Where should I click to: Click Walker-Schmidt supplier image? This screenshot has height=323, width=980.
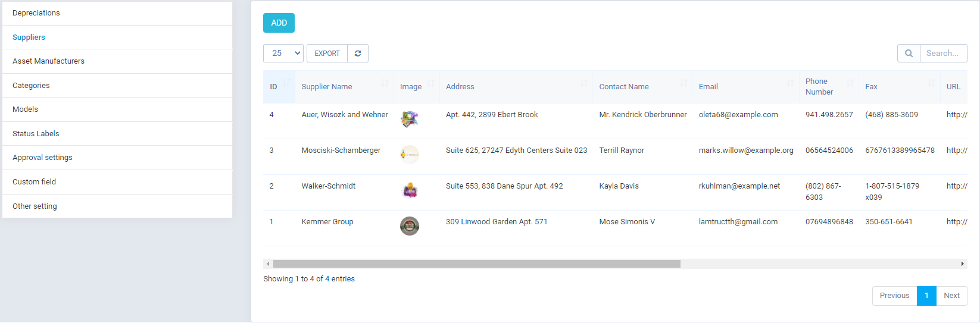click(410, 190)
